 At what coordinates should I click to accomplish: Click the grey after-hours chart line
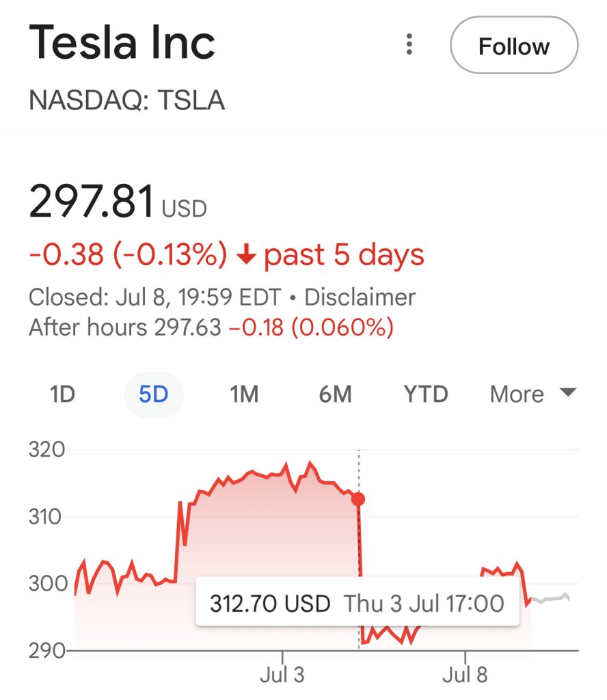click(550, 598)
